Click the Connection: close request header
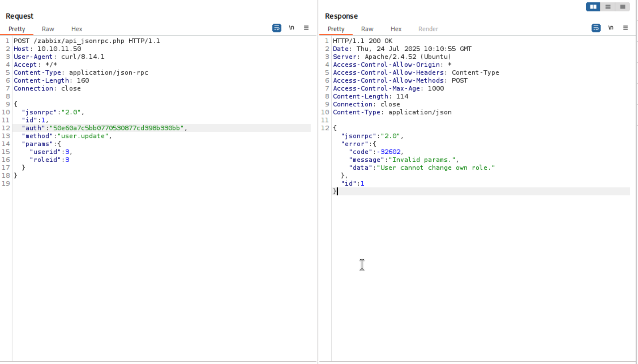The width and height of the screenshot is (638, 364). (47, 88)
